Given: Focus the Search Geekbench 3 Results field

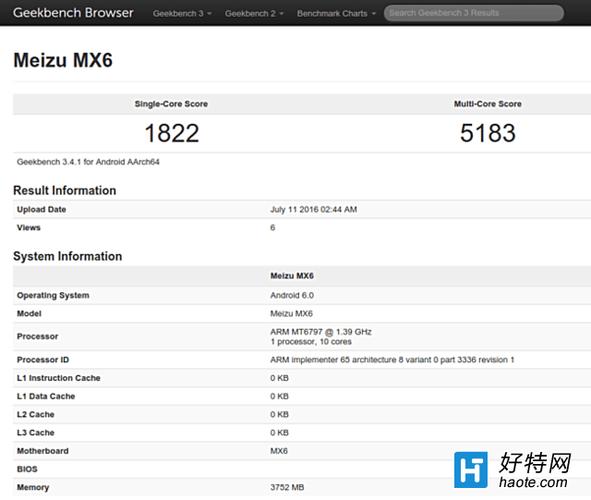Looking at the screenshot, I should [474, 13].
